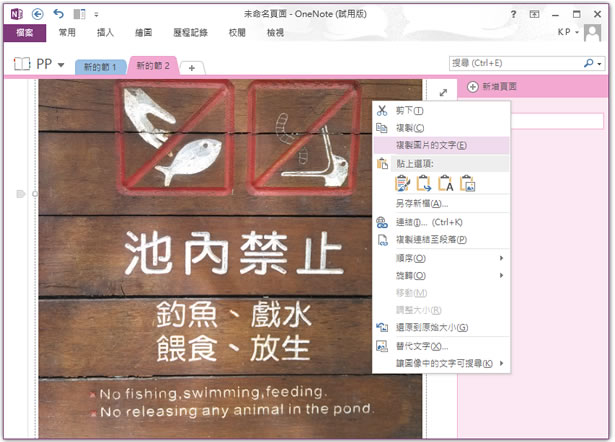Click the 新增頁面 (Add Page) button
Viewport: 615px width, 442px height.
point(495,89)
